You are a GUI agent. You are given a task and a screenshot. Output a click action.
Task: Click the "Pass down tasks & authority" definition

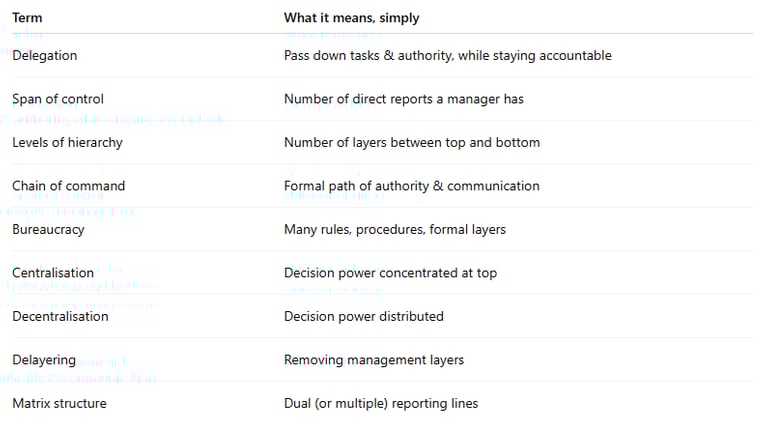click(447, 55)
